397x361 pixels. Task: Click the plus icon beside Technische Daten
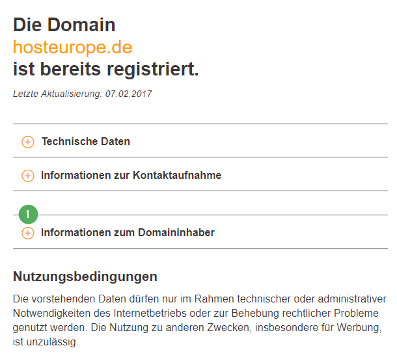[28, 142]
